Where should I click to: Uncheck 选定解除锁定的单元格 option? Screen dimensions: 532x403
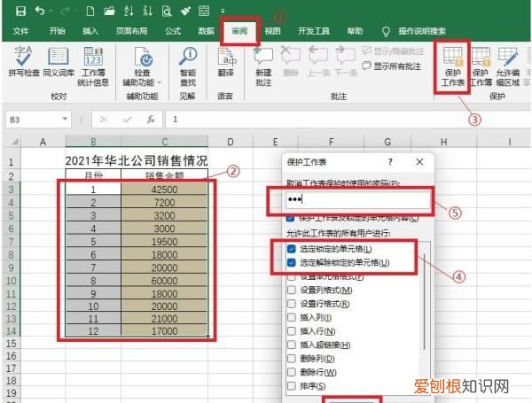point(291,262)
